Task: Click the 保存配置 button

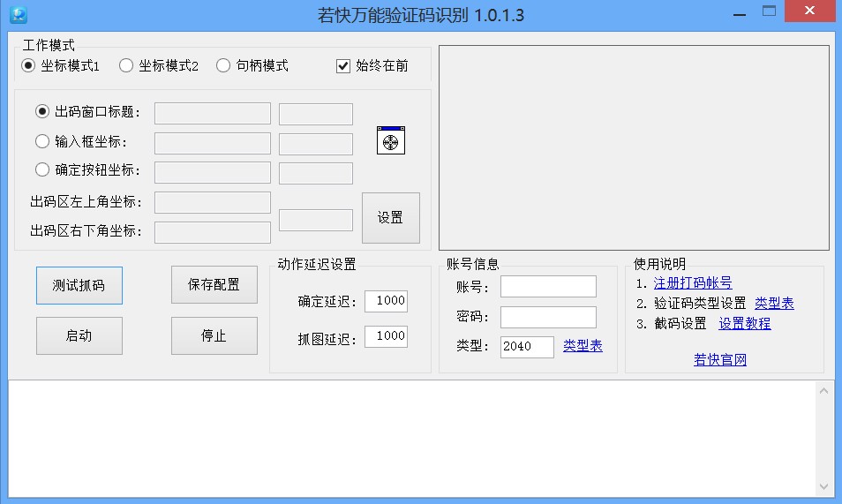Action: (214, 285)
